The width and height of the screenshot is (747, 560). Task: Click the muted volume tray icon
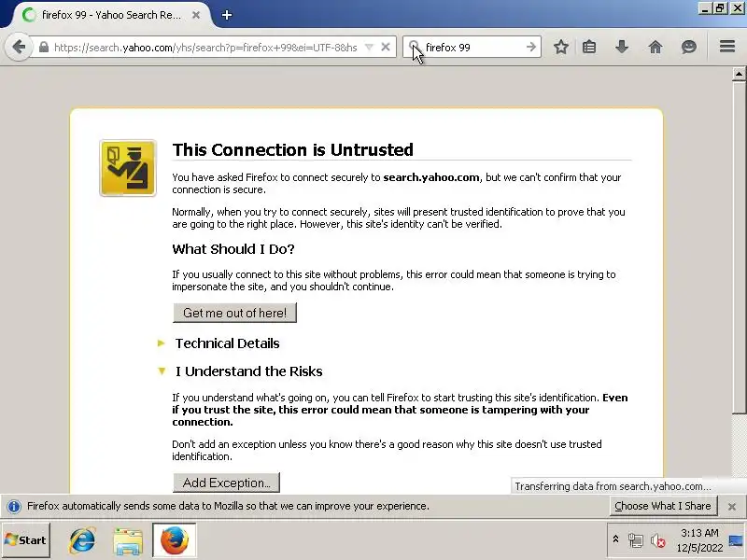coord(658,540)
